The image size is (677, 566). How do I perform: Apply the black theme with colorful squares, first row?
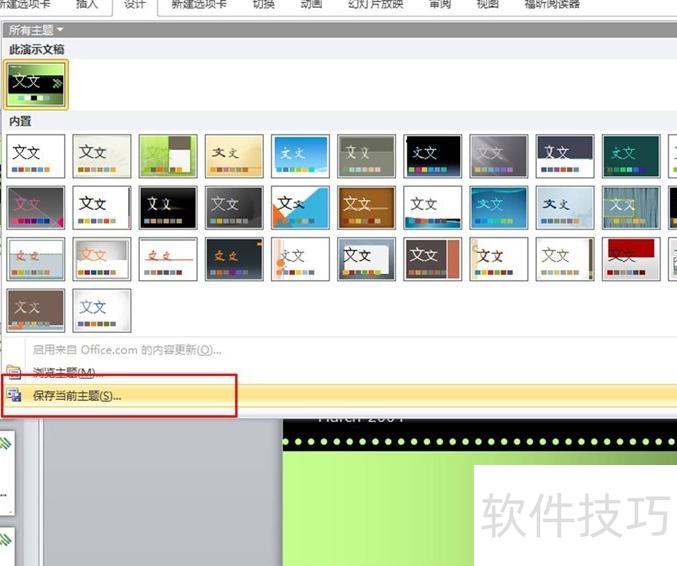click(x=433, y=156)
